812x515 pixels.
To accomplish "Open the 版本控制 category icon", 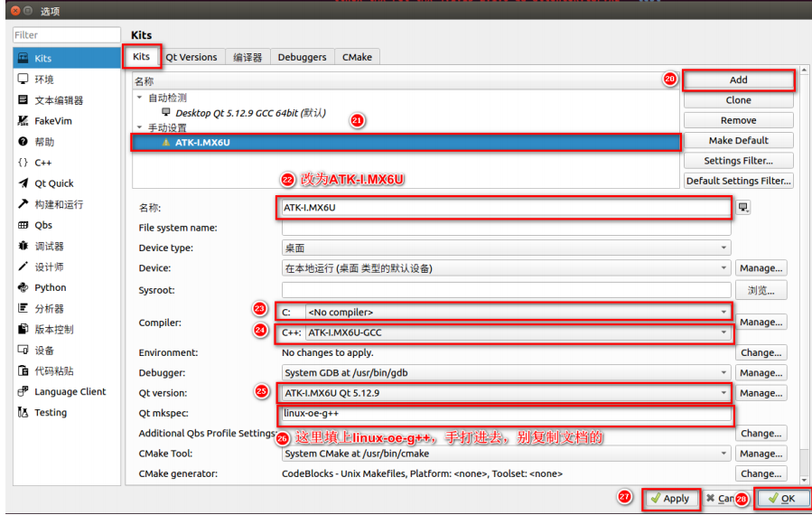I will click(23, 329).
